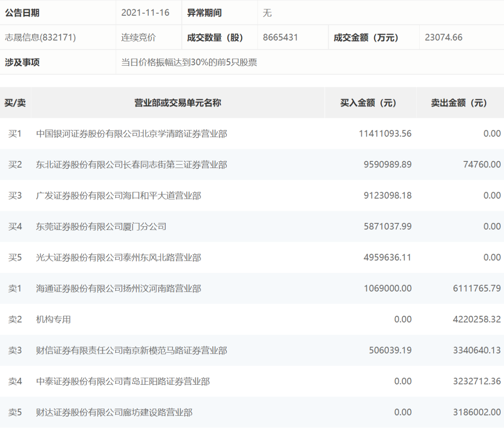504x431 pixels.
Task: Click buy amount 9590989.89
Action: (388, 165)
